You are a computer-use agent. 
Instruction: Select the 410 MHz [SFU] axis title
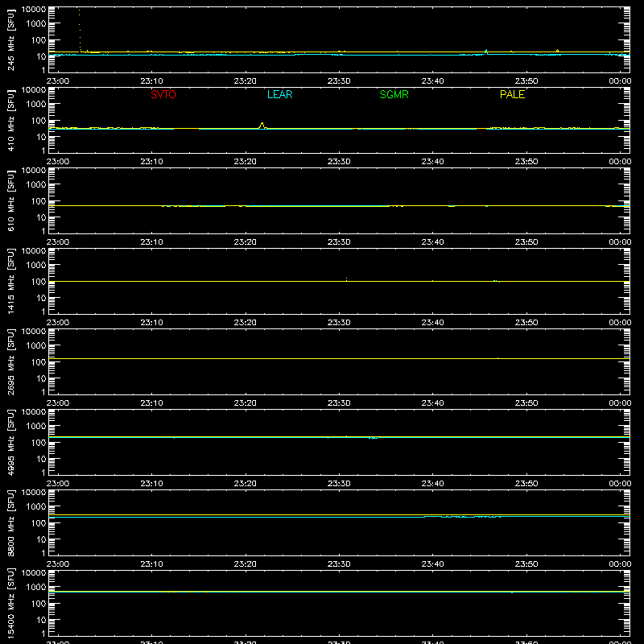pyautogui.click(x=10, y=120)
